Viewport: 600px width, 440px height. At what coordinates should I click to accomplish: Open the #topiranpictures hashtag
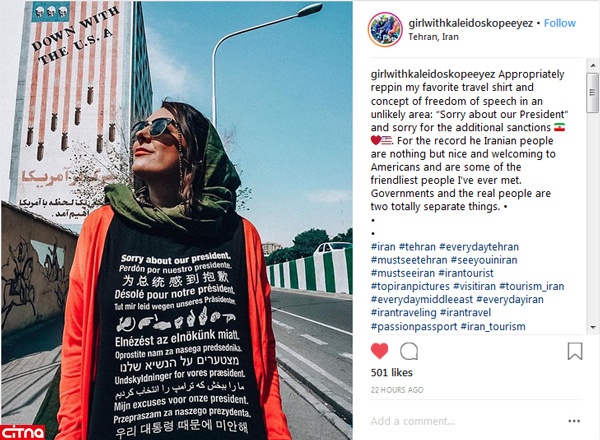(410, 287)
